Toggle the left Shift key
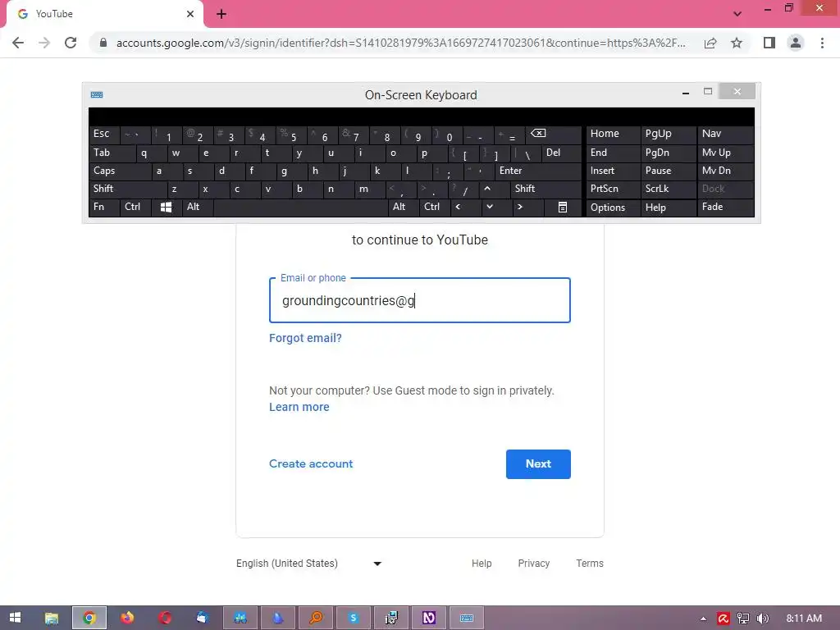The width and height of the screenshot is (840, 630). coord(128,189)
